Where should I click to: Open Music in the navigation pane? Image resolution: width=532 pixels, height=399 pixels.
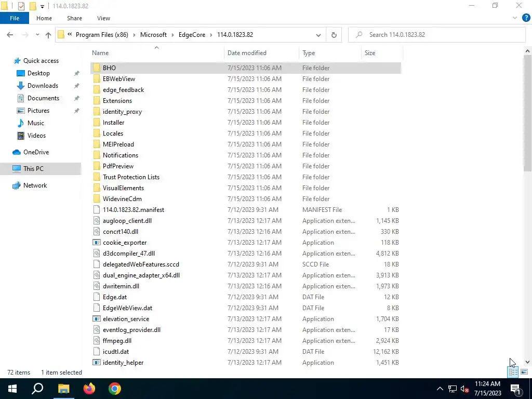(36, 123)
